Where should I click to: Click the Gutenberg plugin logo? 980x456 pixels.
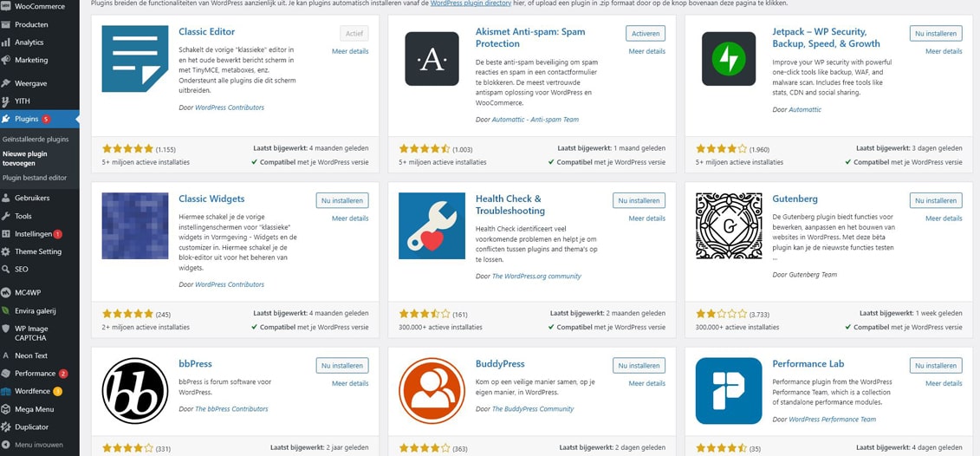tap(729, 225)
